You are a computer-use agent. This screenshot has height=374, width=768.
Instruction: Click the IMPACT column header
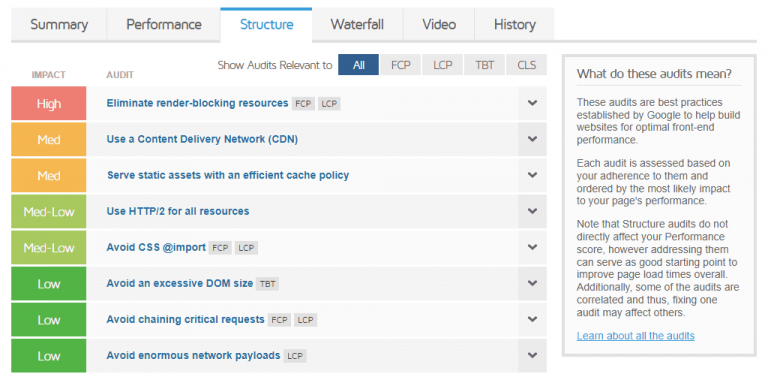pyautogui.click(x=48, y=75)
